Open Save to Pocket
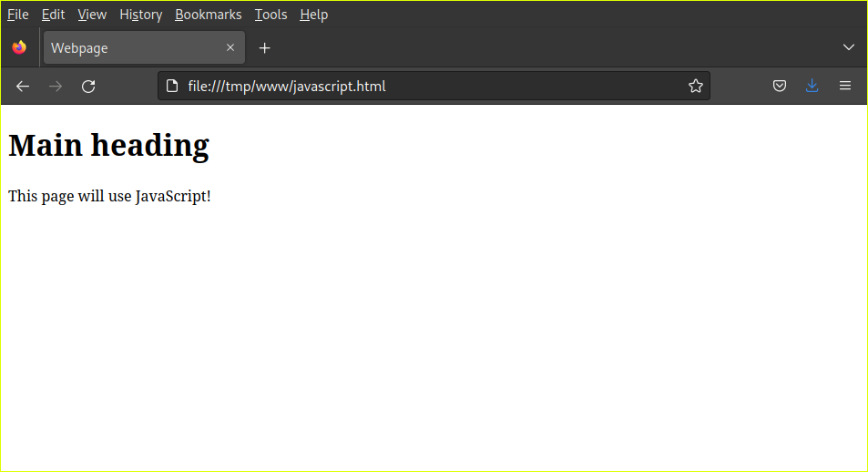 pyautogui.click(x=780, y=86)
